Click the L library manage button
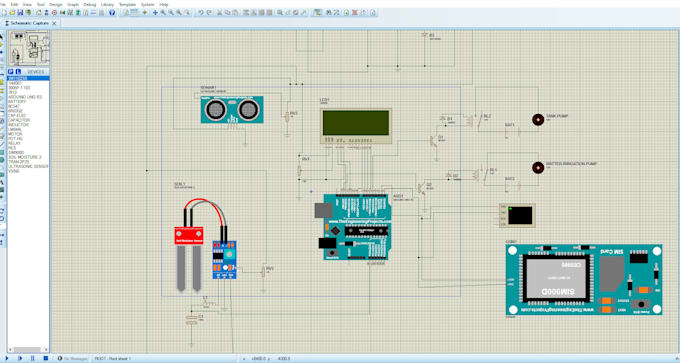This screenshot has width=680, height=363. tap(18, 72)
